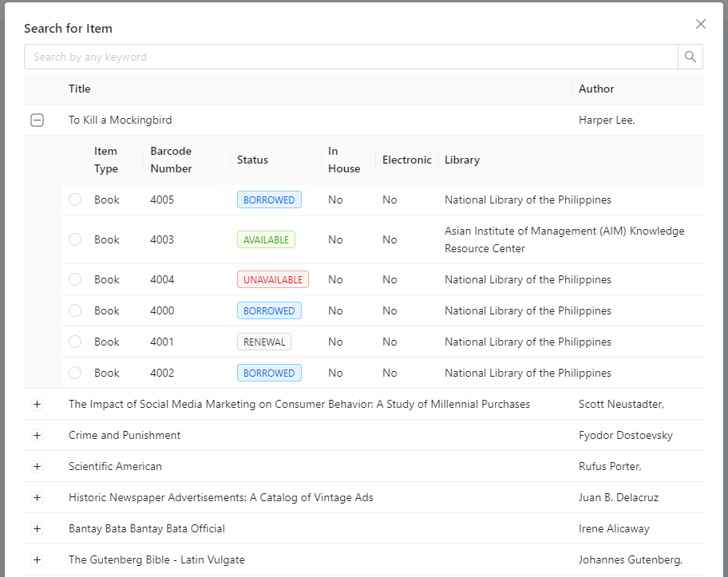Expand The Gutenberg Bible row
The image size is (728, 577).
[37, 560]
